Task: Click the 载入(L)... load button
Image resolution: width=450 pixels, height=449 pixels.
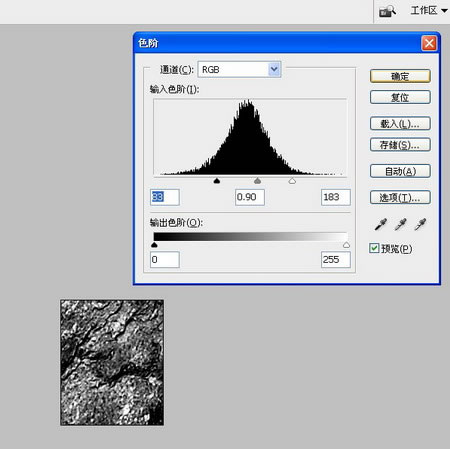Action: click(x=400, y=124)
